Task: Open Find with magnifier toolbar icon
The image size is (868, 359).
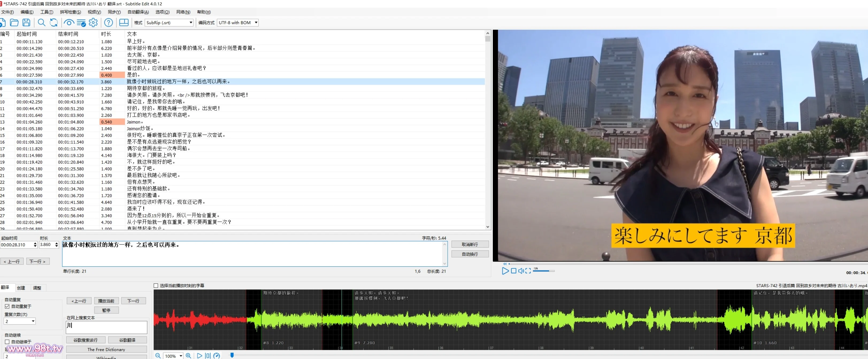Action: pos(41,22)
